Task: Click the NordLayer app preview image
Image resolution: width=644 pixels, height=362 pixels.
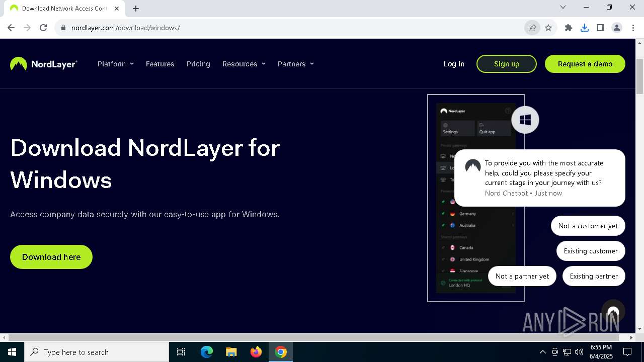Action: click(x=476, y=198)
